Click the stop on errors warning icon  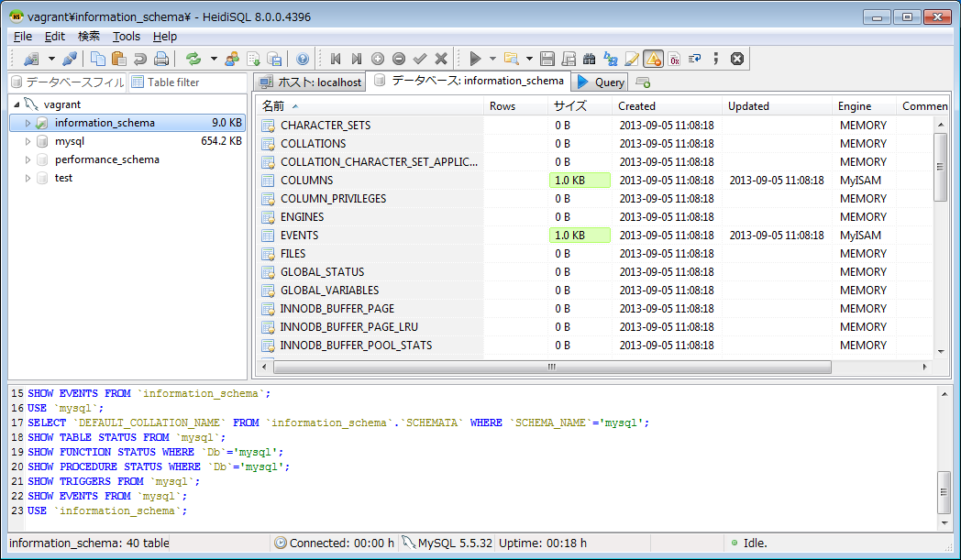point(653,59)
